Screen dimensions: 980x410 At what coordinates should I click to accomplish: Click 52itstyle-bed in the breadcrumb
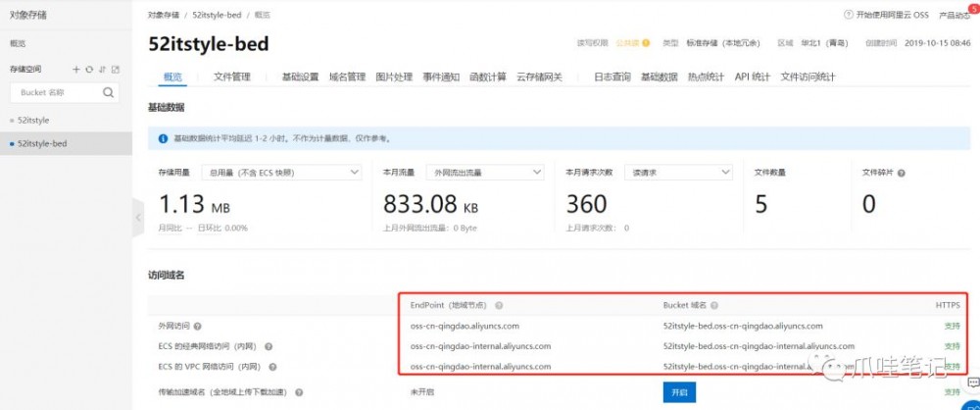tap(217, 15)
